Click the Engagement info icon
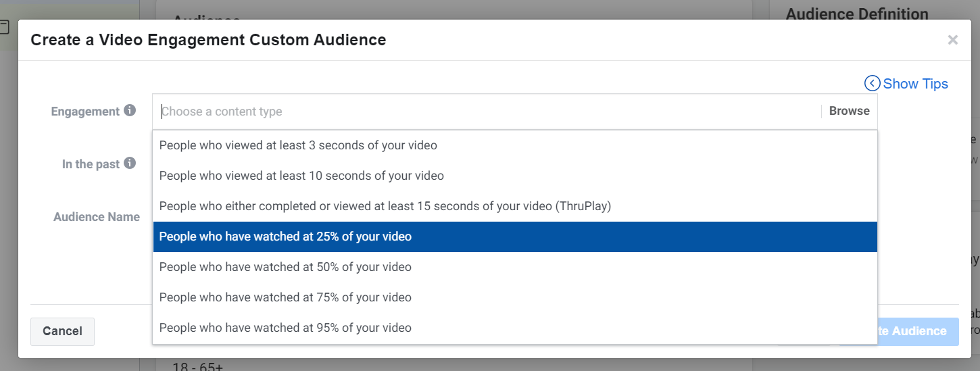Viewport: 980px width, 371px height. (x=130, y=111)
